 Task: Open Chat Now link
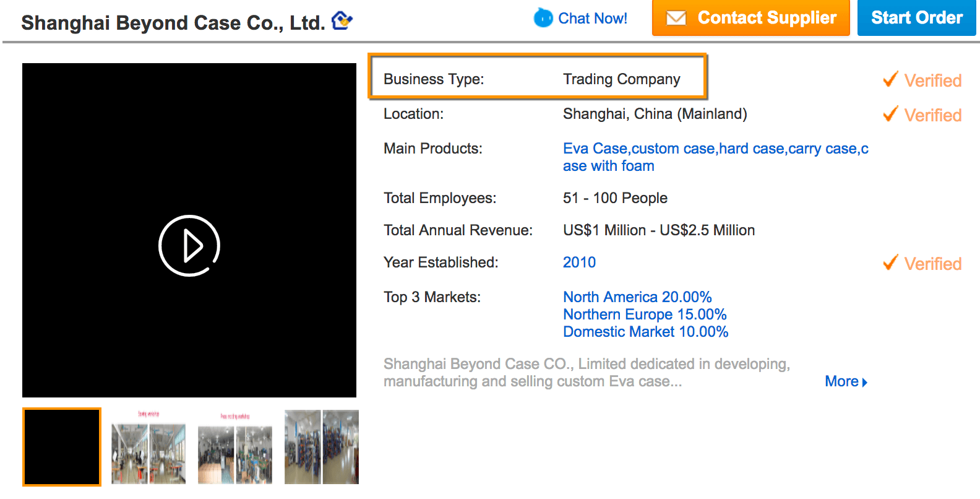pyautogui.click(x=593, y=19)
